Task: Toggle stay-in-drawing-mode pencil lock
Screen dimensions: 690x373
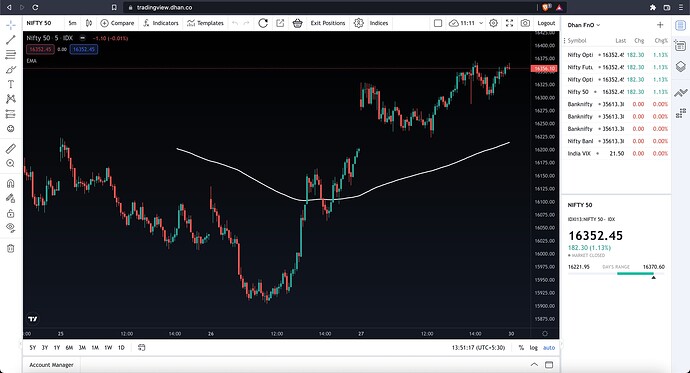Action: click(x=11, y=198)
